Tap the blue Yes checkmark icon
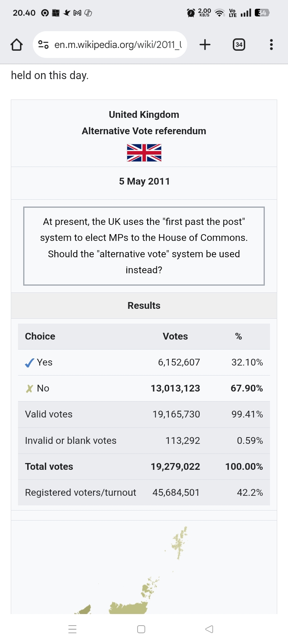 point(29,363)
